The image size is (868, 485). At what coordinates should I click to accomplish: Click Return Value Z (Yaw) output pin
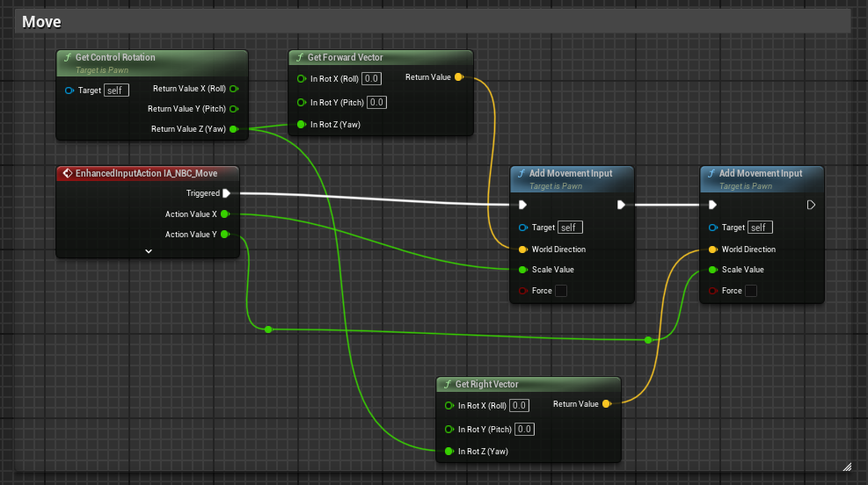(x=234, y=129)
